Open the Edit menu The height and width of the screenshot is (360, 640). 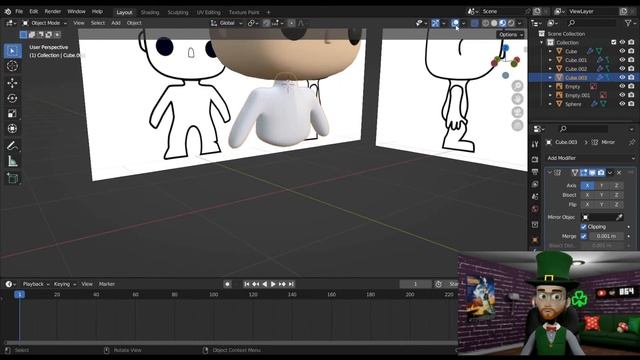pyautogui.click(x=34, y=11)
